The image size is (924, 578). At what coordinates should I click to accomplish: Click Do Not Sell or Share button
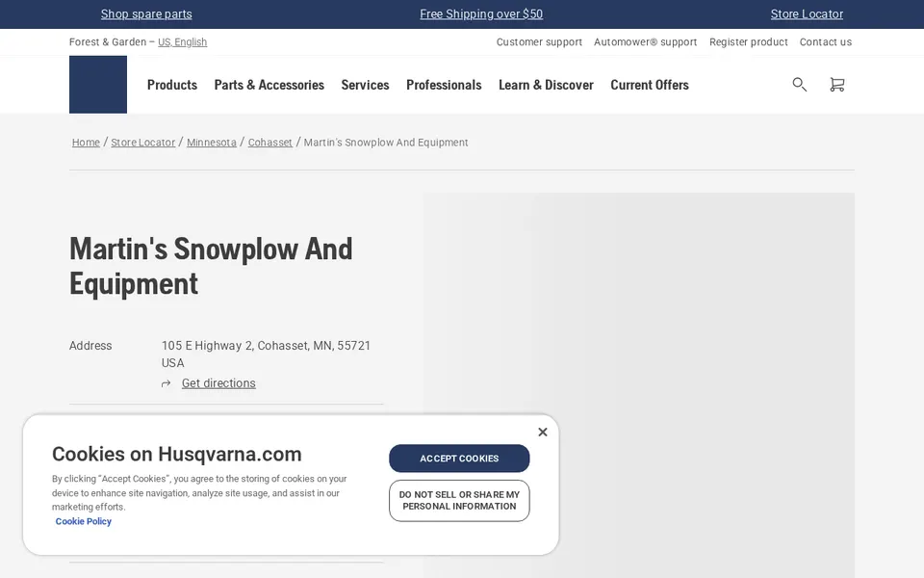tap(459, 501)
